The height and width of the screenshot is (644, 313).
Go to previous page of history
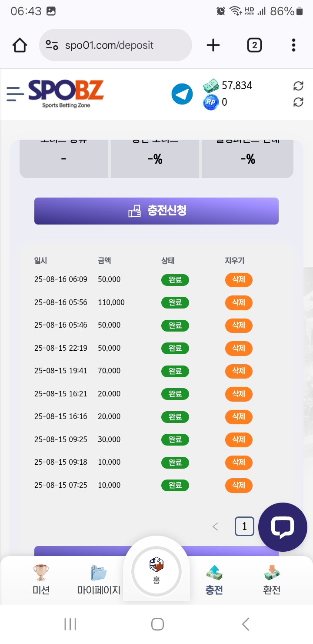tap(215, 527)
